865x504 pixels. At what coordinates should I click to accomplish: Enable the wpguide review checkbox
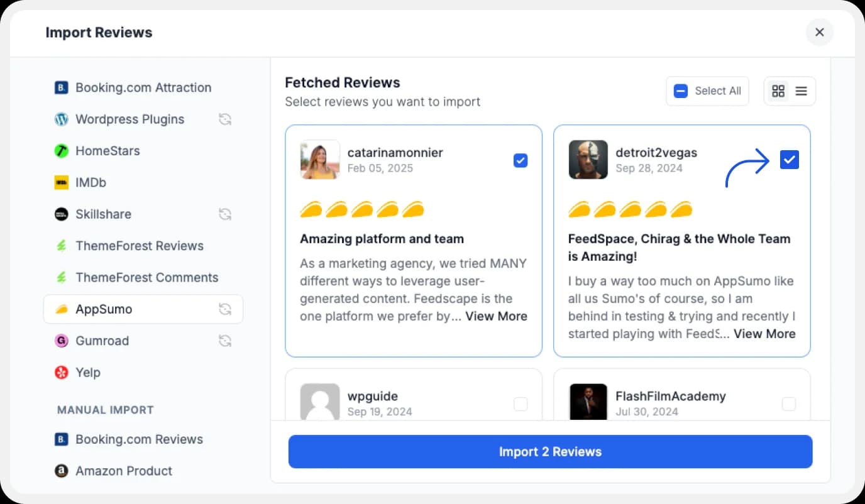[x=521, y=404]
